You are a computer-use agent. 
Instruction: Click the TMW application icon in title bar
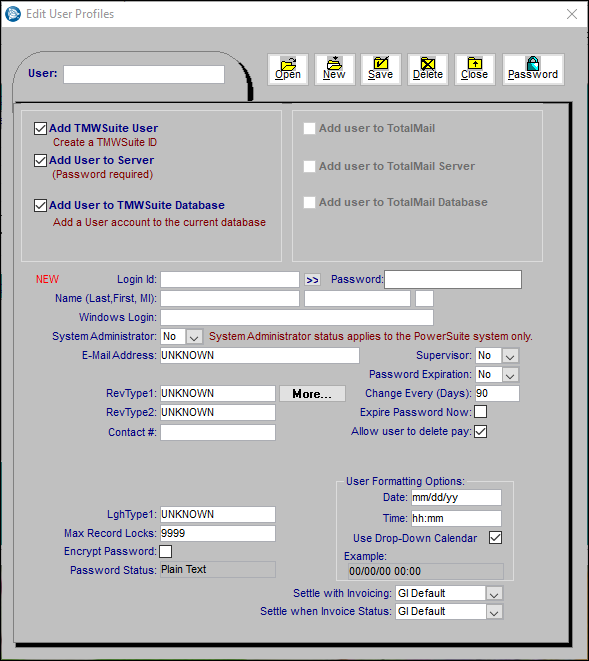coord(13,14)
